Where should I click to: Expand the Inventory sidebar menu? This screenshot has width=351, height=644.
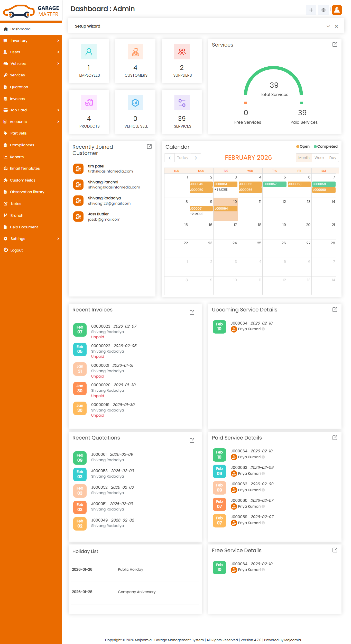tap(31, 41)
